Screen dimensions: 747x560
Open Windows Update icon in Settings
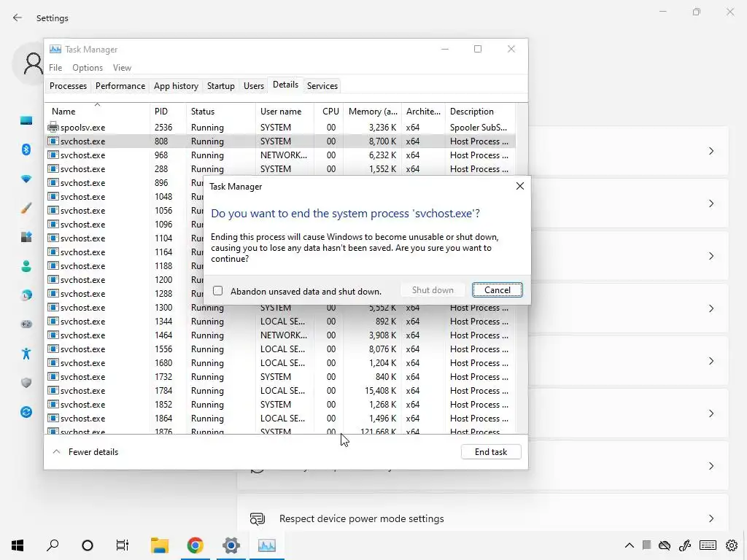(x=26, y=412)
